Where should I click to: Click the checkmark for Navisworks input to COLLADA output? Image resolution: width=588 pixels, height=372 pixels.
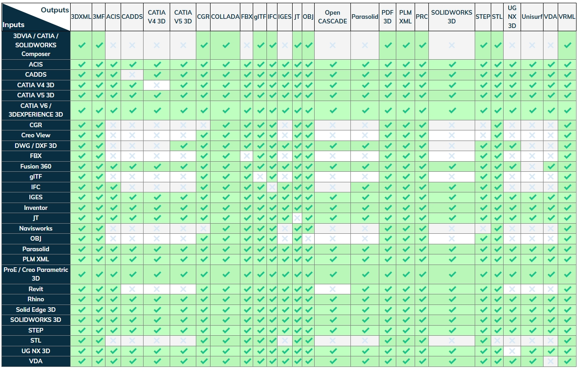click(226, 228)
